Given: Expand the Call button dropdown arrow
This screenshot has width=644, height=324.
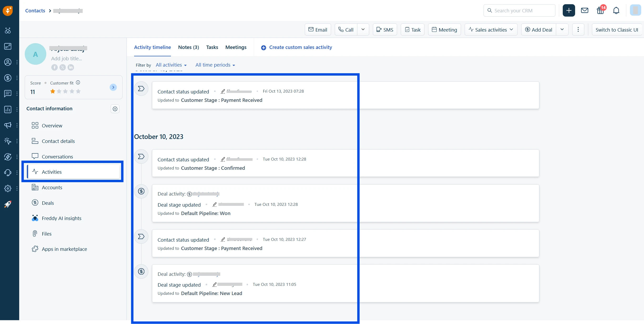Looking at the screenshot, I should (x=363, y=29).
